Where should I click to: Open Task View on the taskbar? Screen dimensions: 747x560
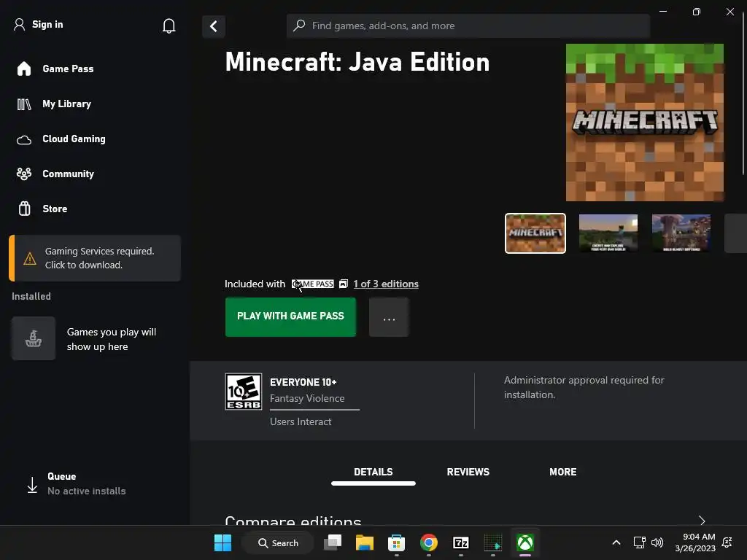click(x=333, y=542)
